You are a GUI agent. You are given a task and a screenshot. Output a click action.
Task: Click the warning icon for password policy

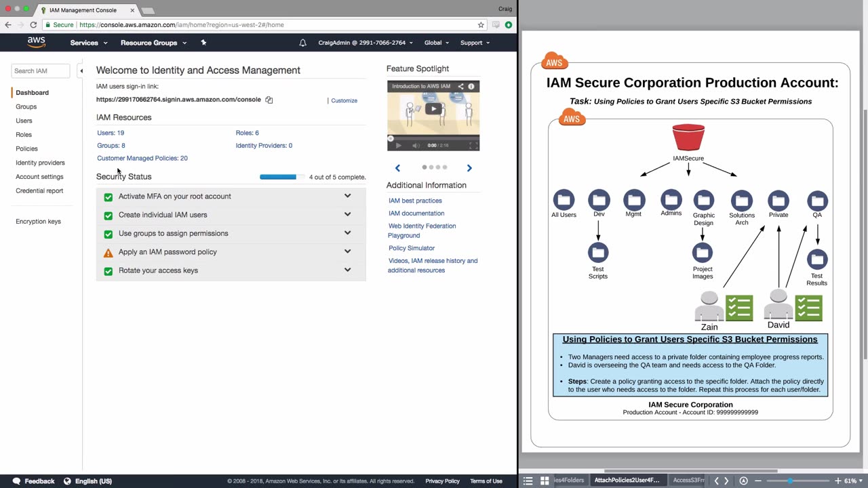pyautogui.click(x=108, y=253)
